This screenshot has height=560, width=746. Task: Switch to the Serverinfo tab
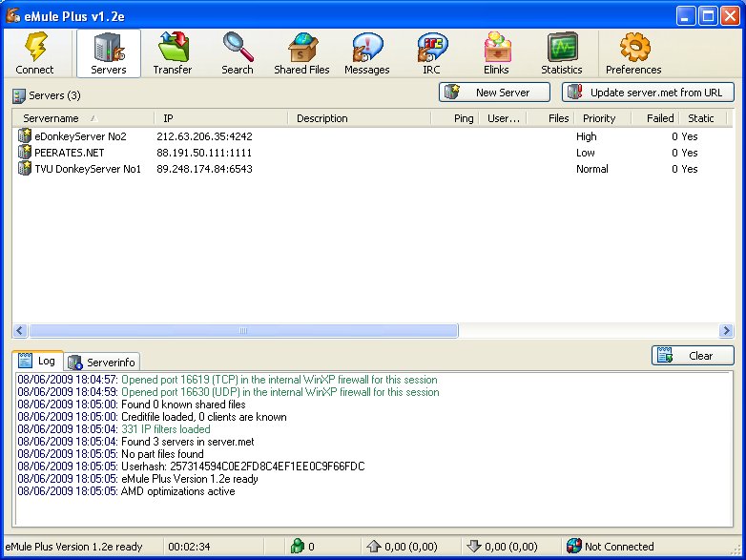click(102, 363)
